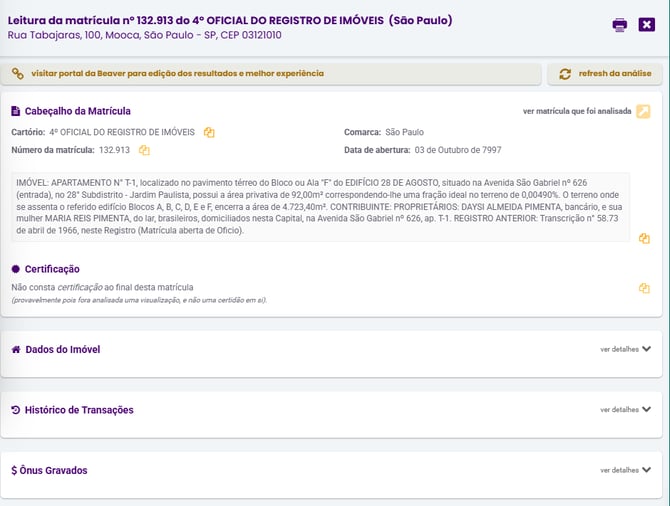
Task: Close the matrícula reading panel
Action: point(646,25)
